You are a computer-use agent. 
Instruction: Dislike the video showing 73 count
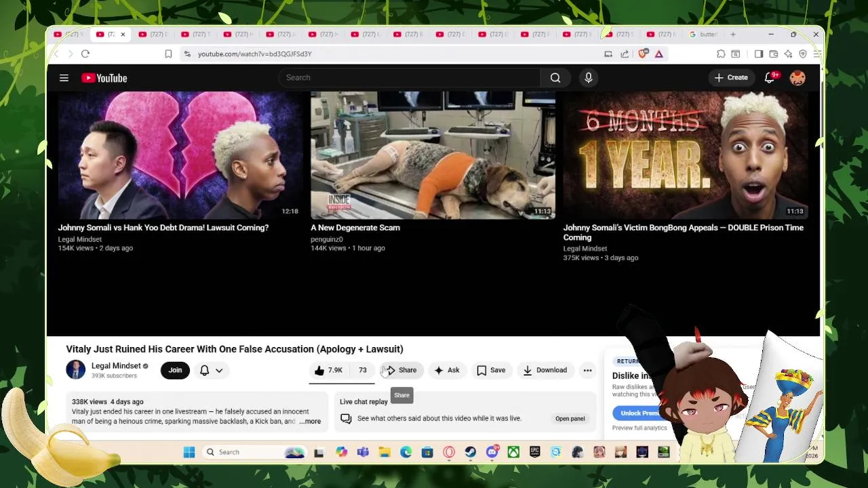coord(362,370)
